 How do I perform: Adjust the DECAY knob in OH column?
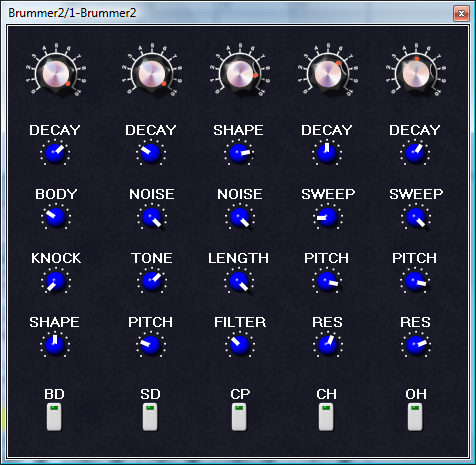click(x=415, y=153)
